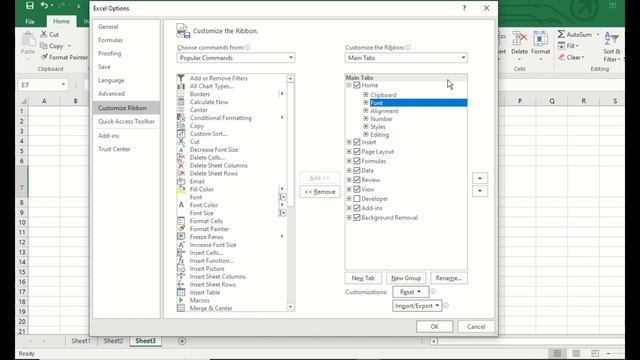Click the New Group button

[406, 278]
